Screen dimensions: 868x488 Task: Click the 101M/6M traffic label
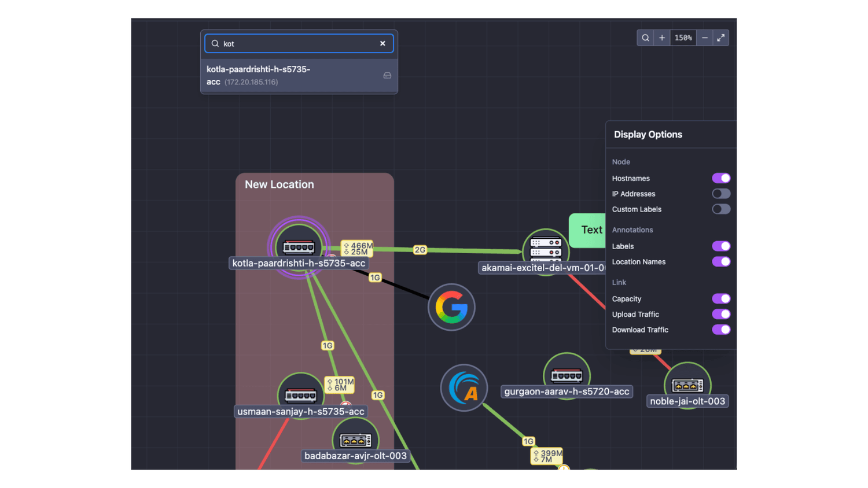click(x=340, y=385)
